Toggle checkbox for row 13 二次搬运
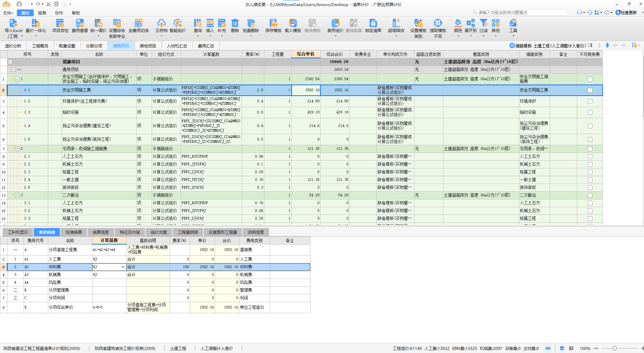 click(x=590, y=195)
